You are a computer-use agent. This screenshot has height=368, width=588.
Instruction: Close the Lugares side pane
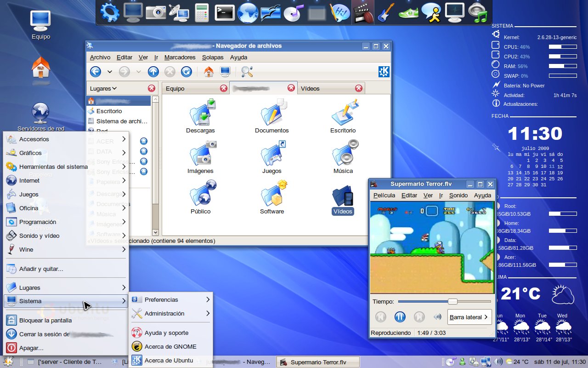(x=152, y=88)
